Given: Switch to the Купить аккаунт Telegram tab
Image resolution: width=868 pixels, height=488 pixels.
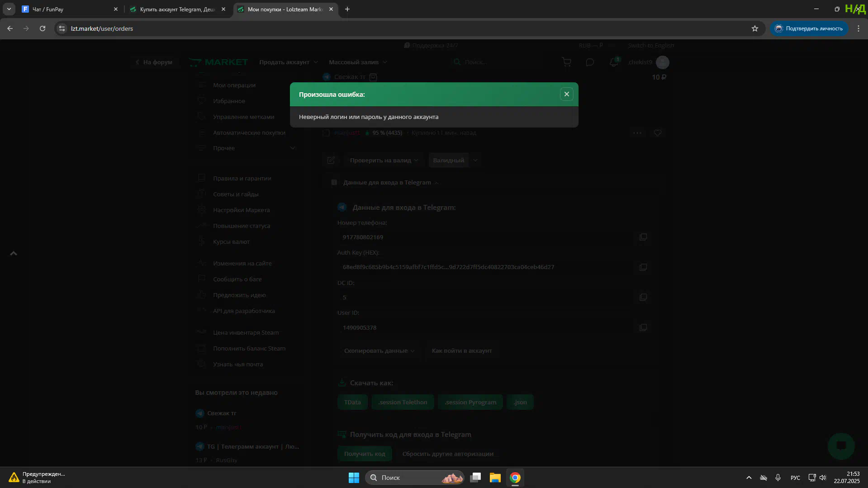Looking at the screenshot, I should pos(177,9).
